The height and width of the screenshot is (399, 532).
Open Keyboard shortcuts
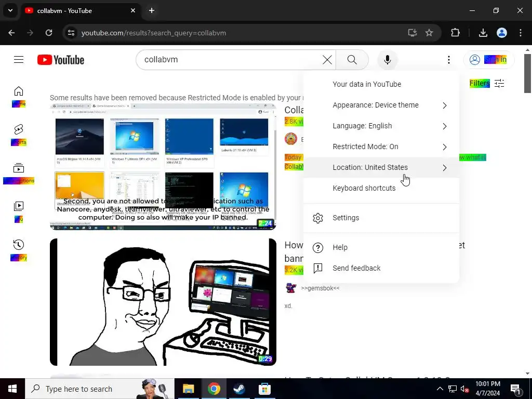(x=381, y=188)
